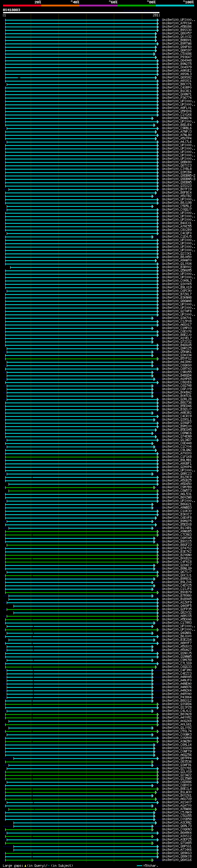Open hit UniRef100_Q3A334
Viewport: 197px width, 868px height.
(177, 355)
